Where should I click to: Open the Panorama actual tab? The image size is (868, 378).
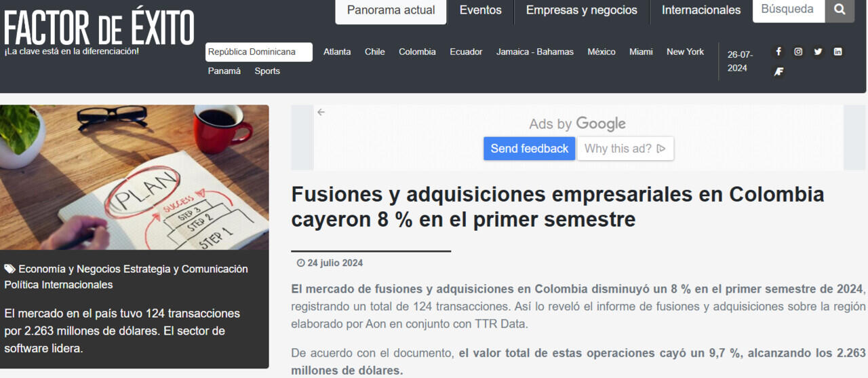pyautogui.click(x=391, y=11)
